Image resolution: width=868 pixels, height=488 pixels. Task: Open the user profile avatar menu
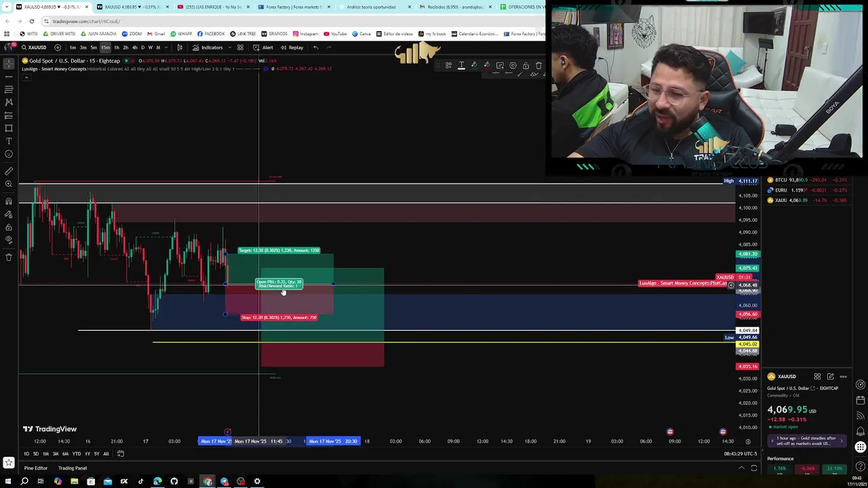point(9,47)
